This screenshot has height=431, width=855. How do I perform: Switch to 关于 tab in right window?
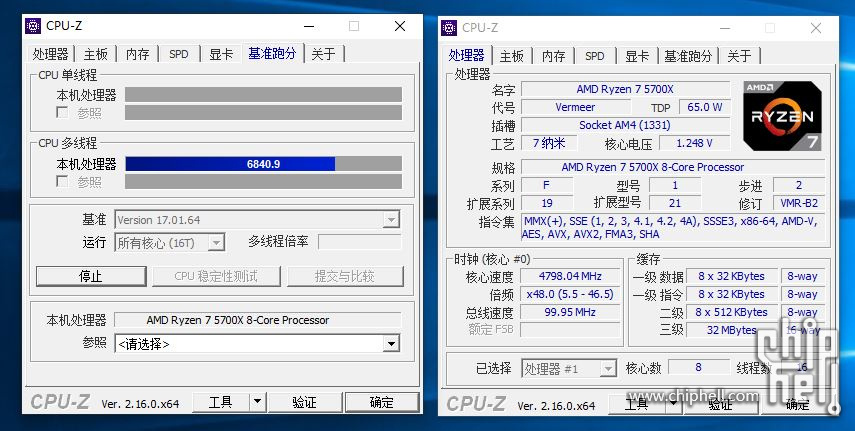739,56
